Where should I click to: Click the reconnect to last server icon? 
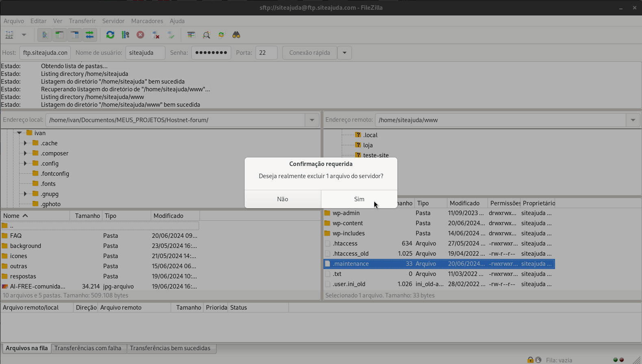point(171,35)
